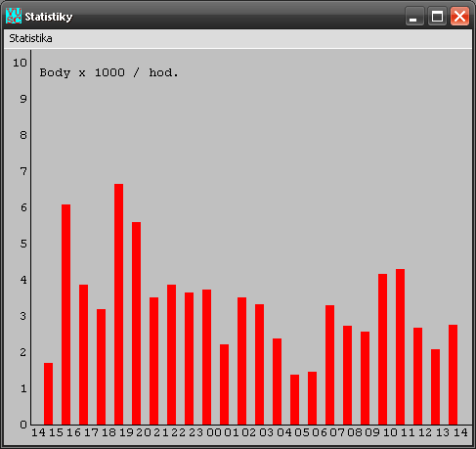
Task: Click the VUSC application icon in title bar
Action: 14,16
